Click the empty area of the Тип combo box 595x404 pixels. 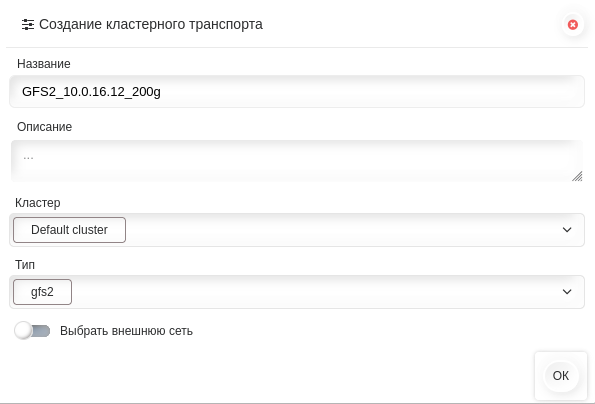(x=315, y=292)
